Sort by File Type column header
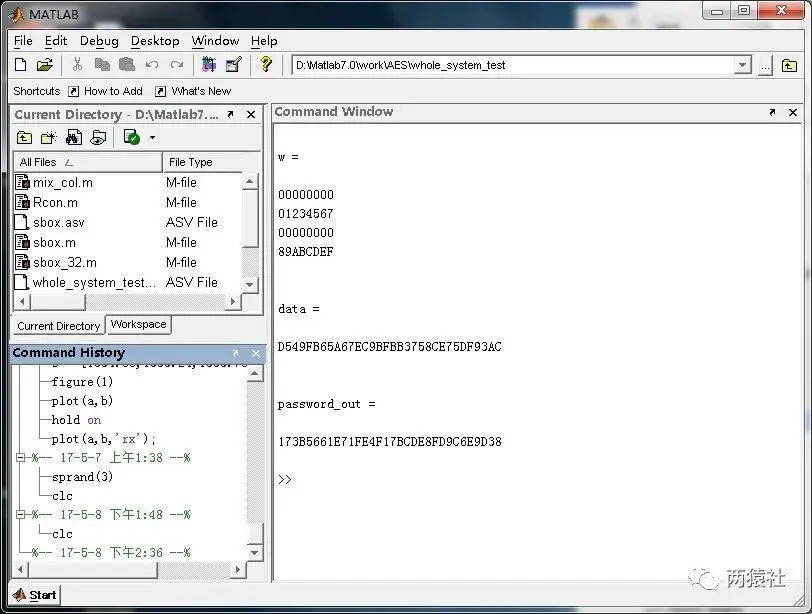The height and width of the screenshot is (614, 812). click(202, 162)
